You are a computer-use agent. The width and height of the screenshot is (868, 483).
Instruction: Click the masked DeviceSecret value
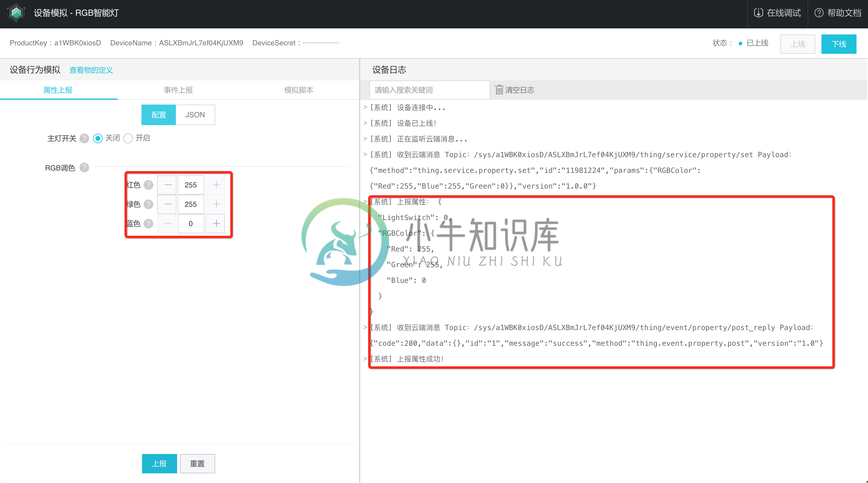pyautogui.click(x=321, y=43)
